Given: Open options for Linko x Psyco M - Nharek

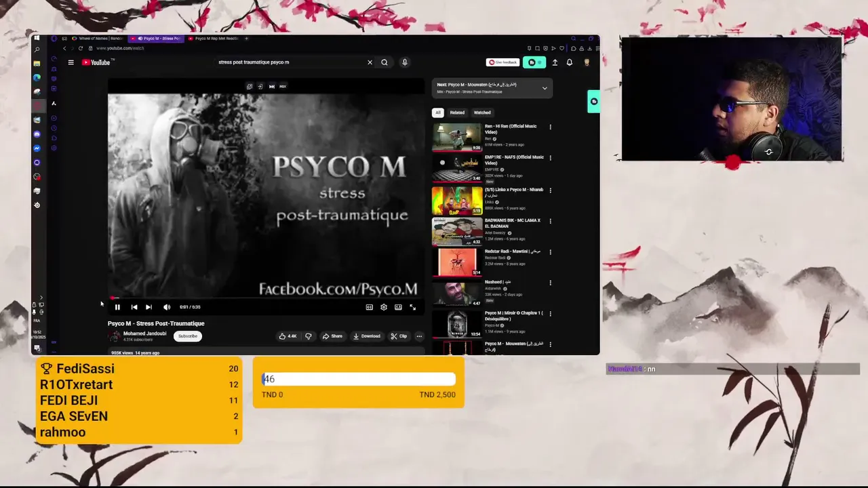Looking at the screenshot, I should pos(550,190).
